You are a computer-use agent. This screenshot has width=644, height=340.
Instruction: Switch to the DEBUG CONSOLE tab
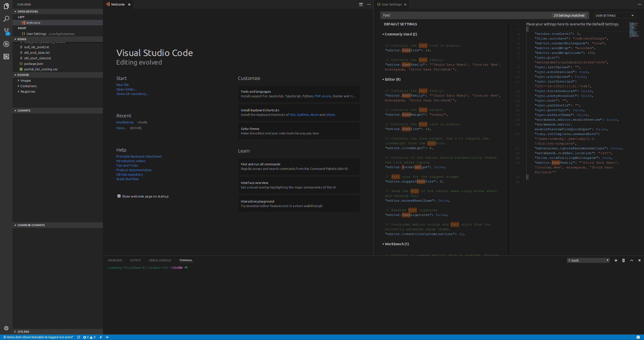click(x=160, y=260)
